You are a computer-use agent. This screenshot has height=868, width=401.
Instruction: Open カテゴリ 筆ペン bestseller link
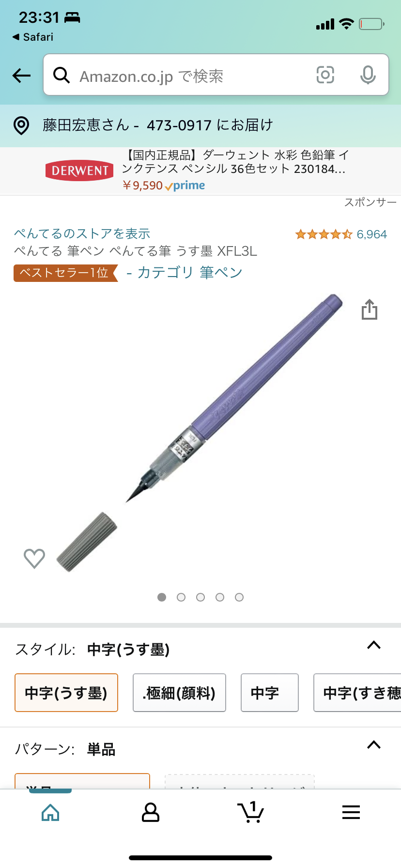click(x=184, y=273)
